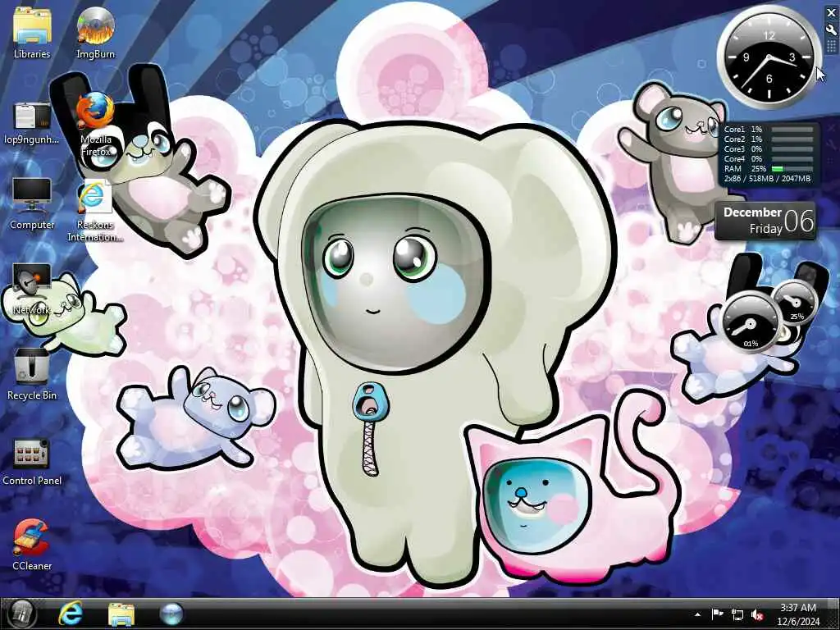This screenshot has width=840, height=630.
Task: Select the Computer desktop icon
Action: pos(32,203)
